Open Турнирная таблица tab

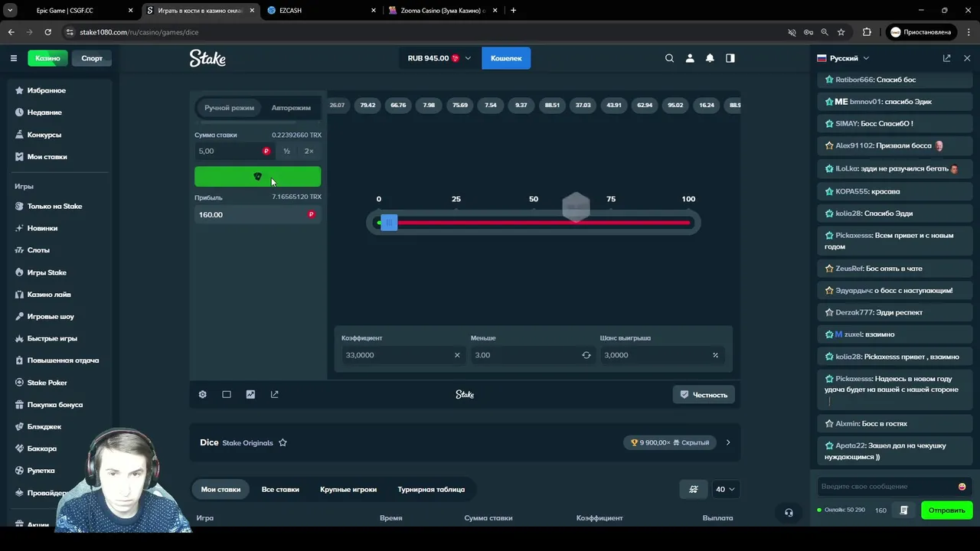(x=431, y=489)
